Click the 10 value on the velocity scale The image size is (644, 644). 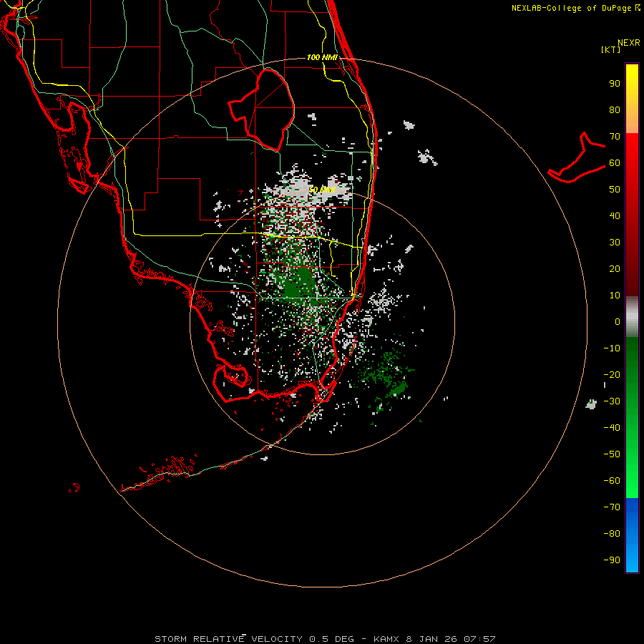click(615, 296)
